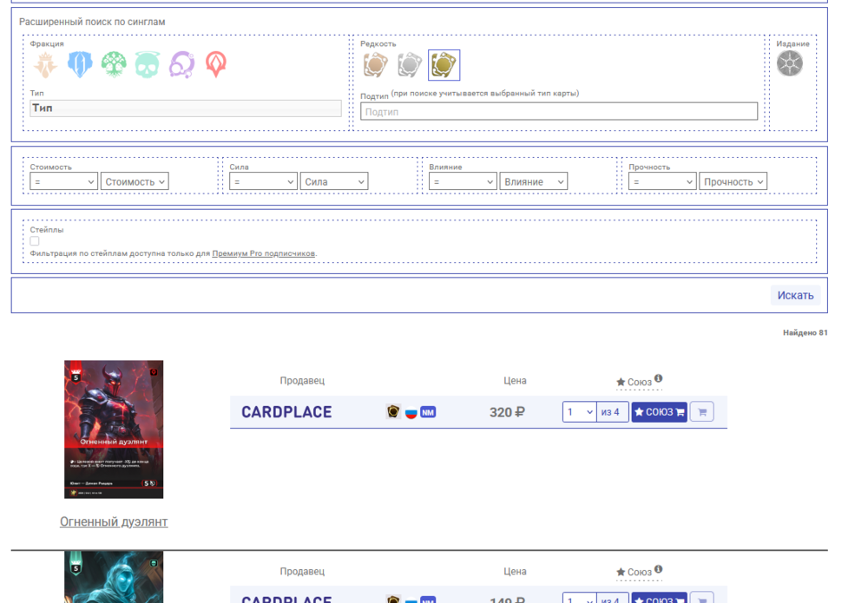Click the СОЮЗ buy button for Огненный дуэлянт
Image resolution: width=868 pixels, height=603 pixels.
click(659, 412)
